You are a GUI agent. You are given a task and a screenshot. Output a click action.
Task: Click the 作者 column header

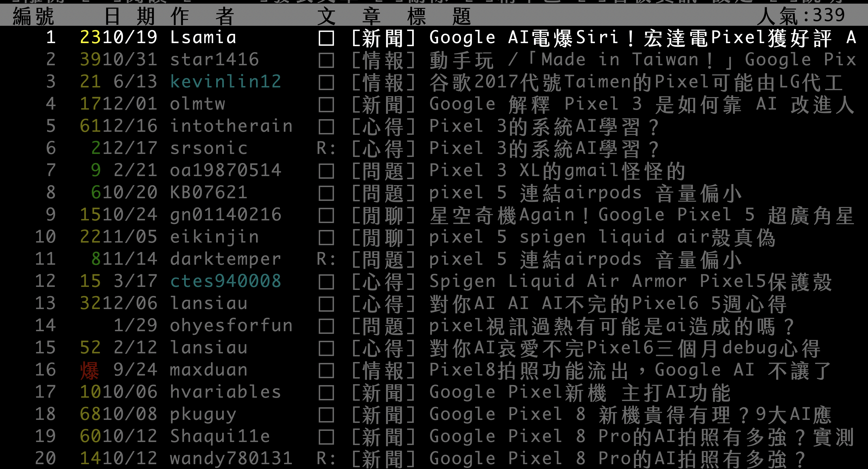click(x=202, y=16)
